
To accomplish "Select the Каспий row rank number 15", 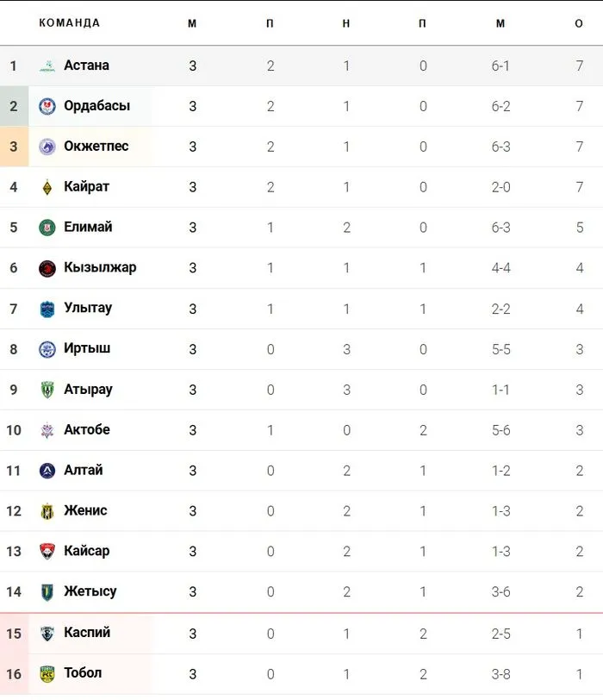I will 14,634.
